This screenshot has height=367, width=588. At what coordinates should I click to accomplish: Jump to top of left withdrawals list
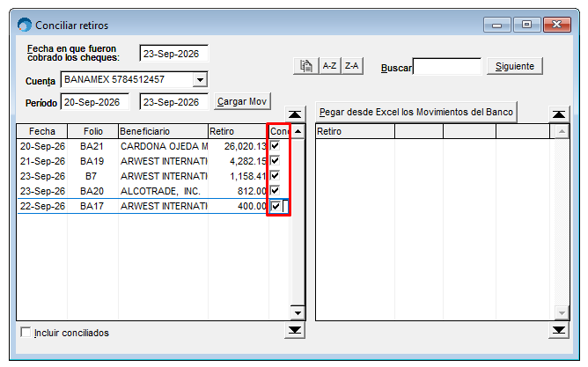coord(295,114)
